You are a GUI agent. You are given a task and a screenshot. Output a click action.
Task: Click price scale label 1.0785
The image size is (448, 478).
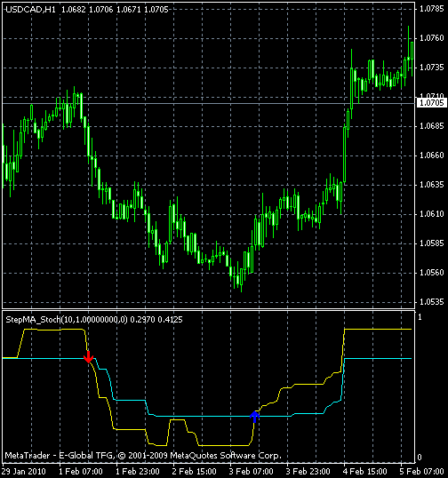pos(431,9)
